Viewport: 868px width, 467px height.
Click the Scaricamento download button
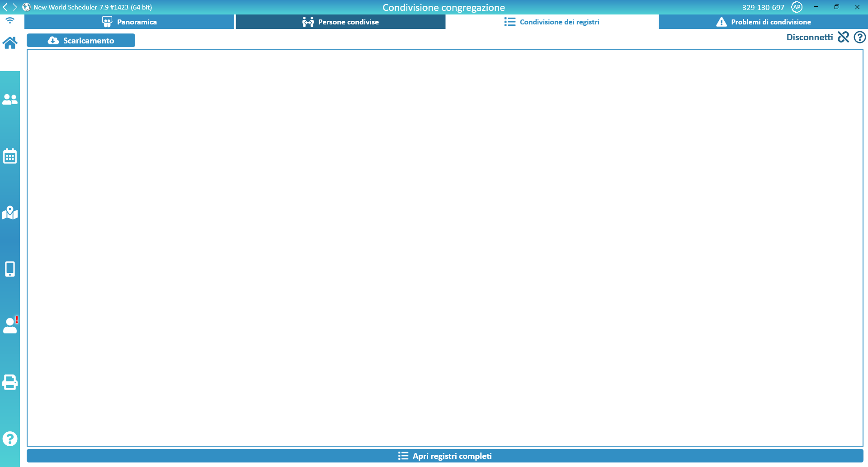[x=81, y=40]
